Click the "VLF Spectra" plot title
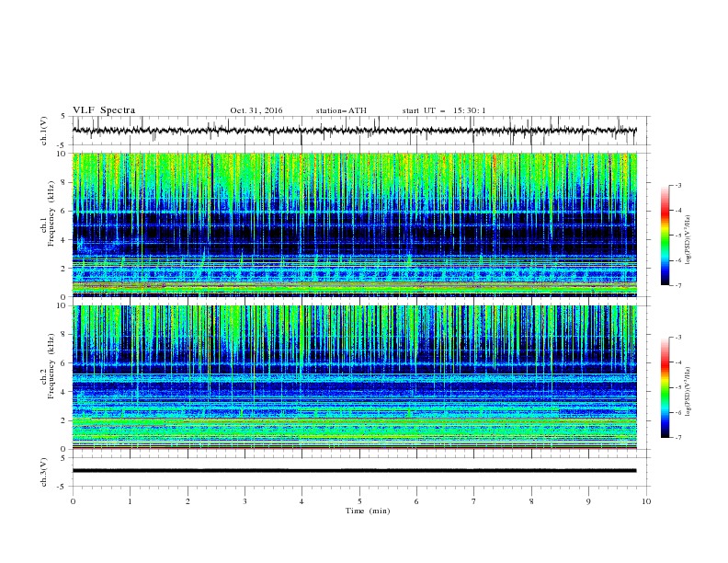This screenshot has height=563, width=728. [x=104, y=110]
